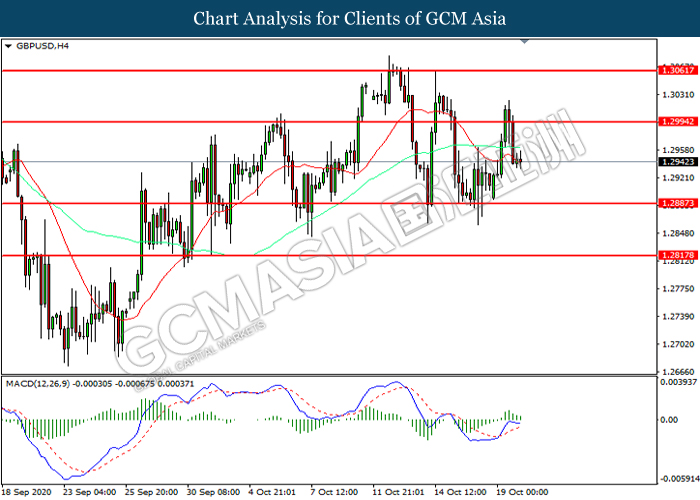Click the Chart Analysis for Clients title
The width and height of the screenshot is (700, 500).
(x=350, y=18)
